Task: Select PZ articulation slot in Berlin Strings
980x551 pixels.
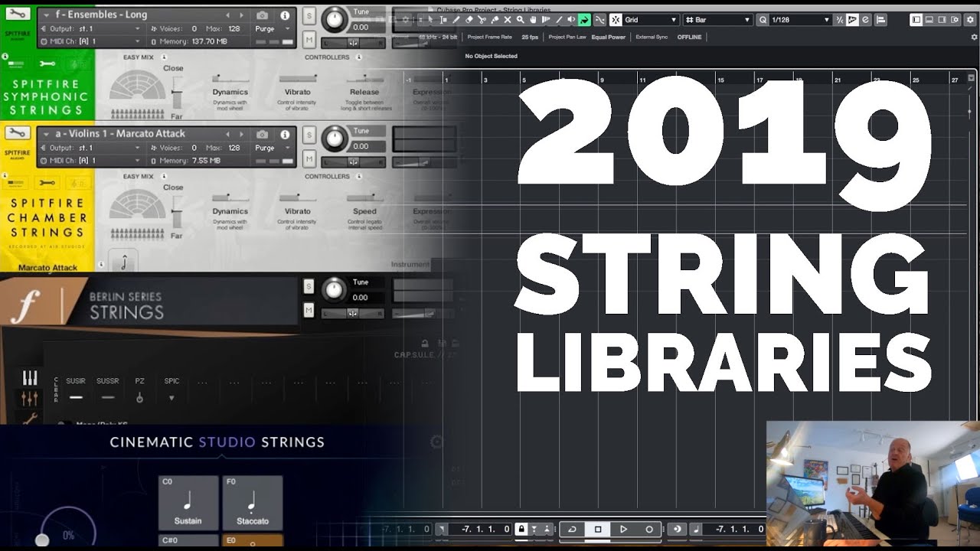Action: 139,389
